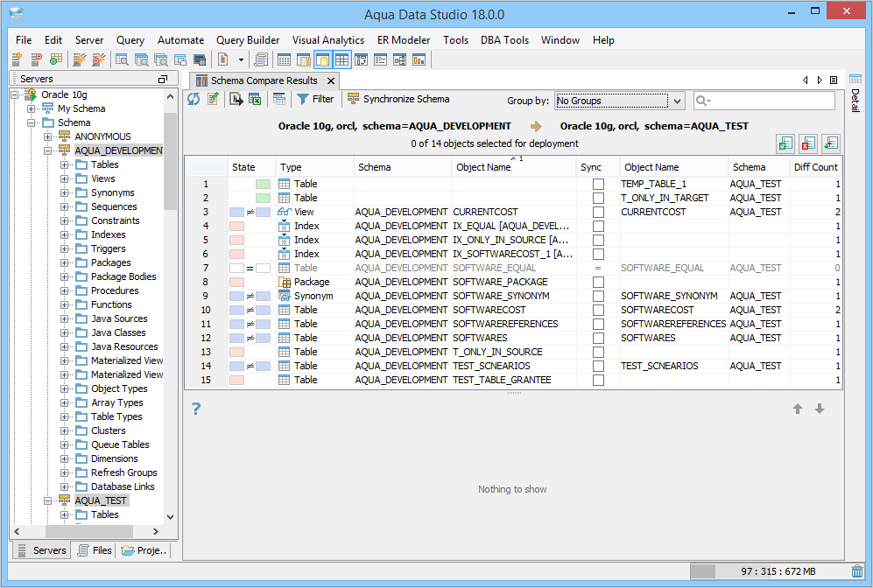Open the dropdown arrow beside new document icon
This screenshot has height=588, width=873.
tap(241, 59)
